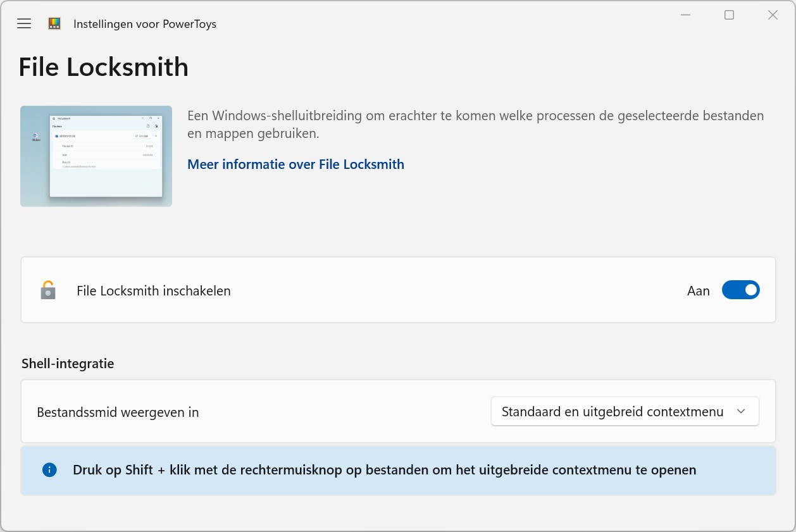The image size is (796, 532).
Task: Click the File Locksmith padlock icon
Action: (48, 290)
